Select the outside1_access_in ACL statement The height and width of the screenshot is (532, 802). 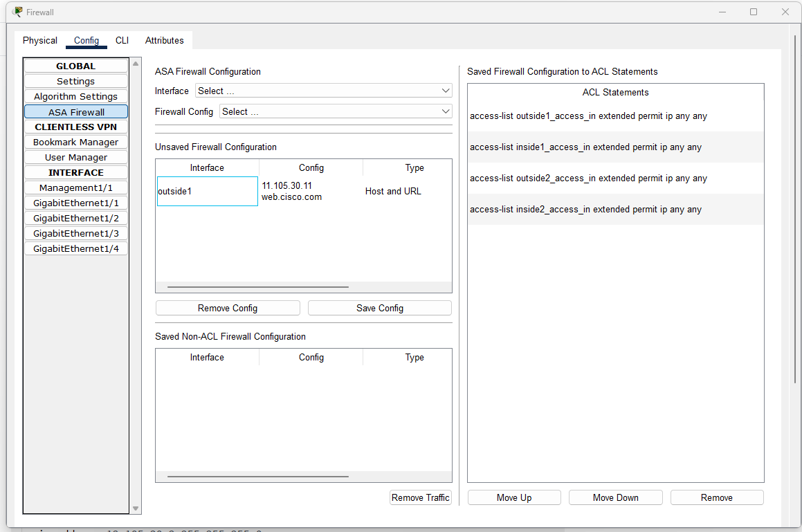coord(588,116)
